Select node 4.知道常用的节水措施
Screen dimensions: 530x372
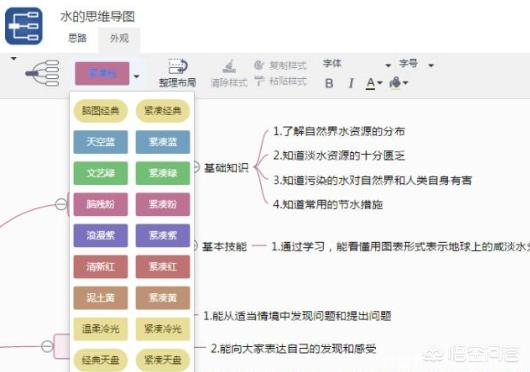(x=328, y=204)
